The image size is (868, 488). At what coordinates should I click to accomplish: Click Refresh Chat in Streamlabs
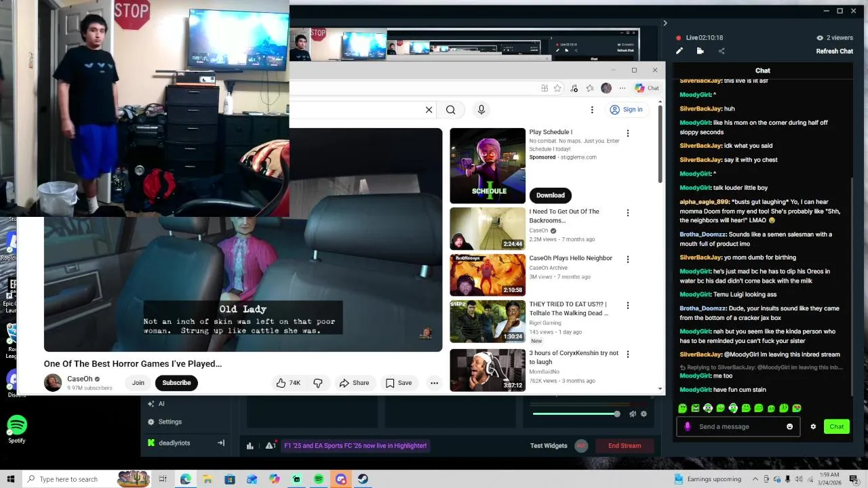[834, 51]
